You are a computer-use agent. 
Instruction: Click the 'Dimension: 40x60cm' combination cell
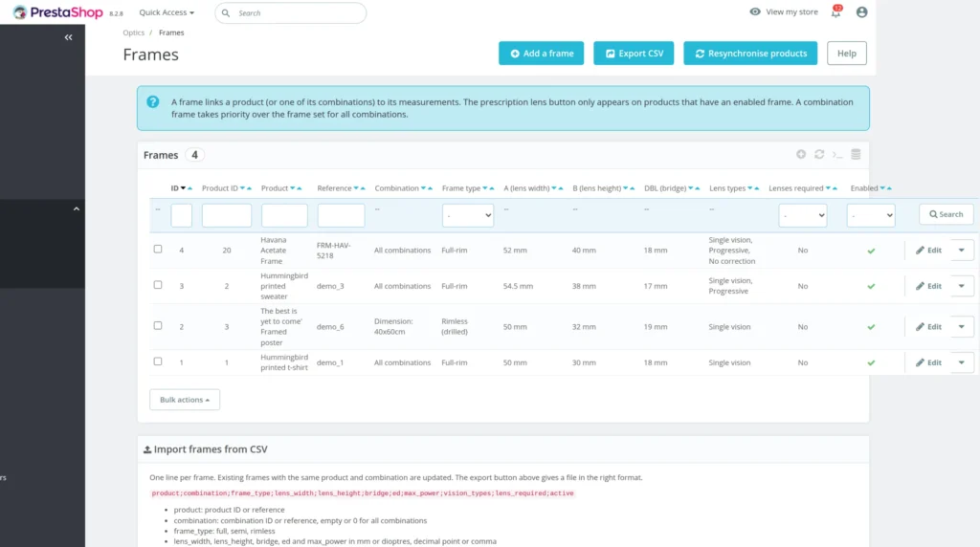tap(393, 327)
